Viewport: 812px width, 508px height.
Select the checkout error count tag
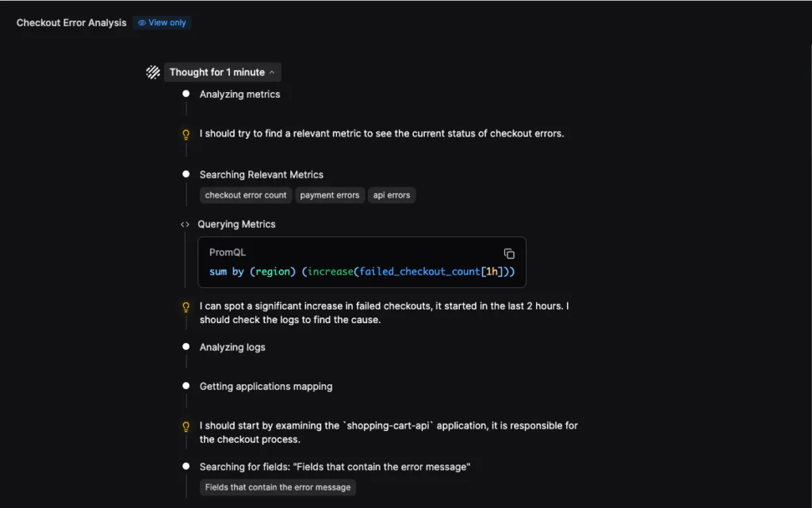[246, 195]
